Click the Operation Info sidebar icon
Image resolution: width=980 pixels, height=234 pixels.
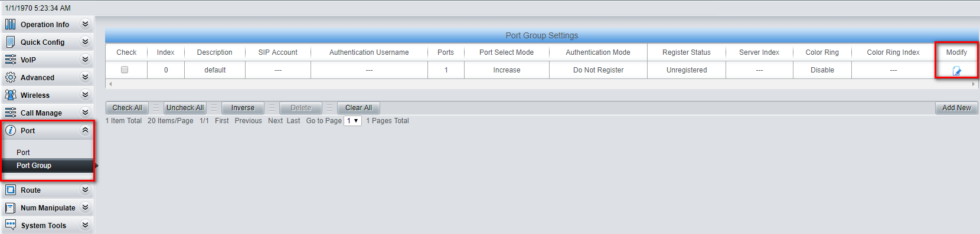tap(11, 24)
